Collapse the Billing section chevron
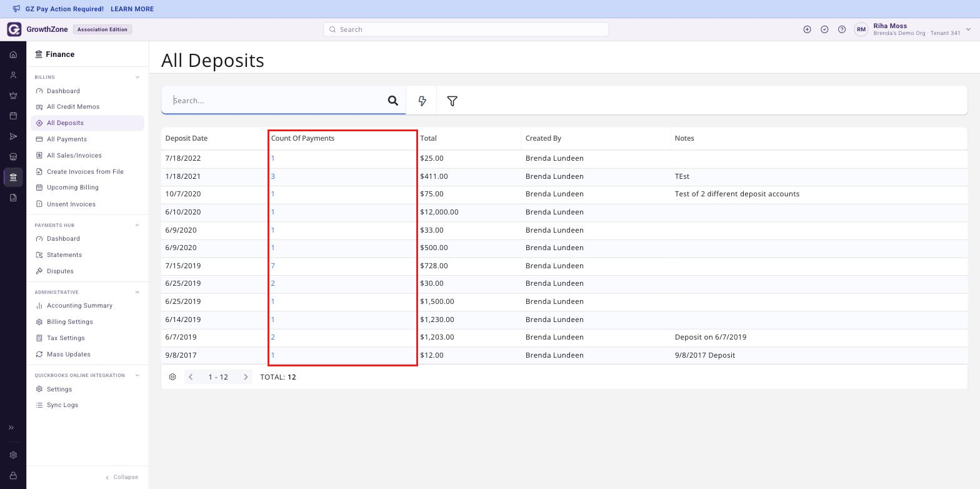The height and width of the screenshot is (489, 980). [137, 78]
